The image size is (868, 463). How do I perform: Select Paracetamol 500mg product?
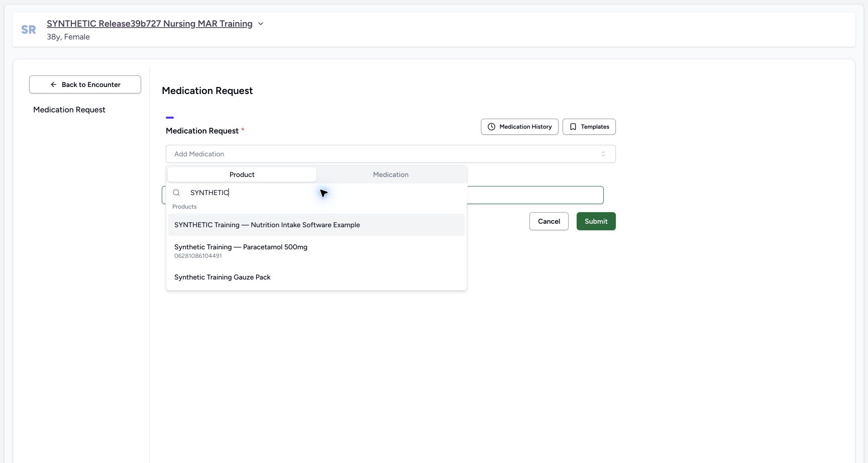(316, 251)
